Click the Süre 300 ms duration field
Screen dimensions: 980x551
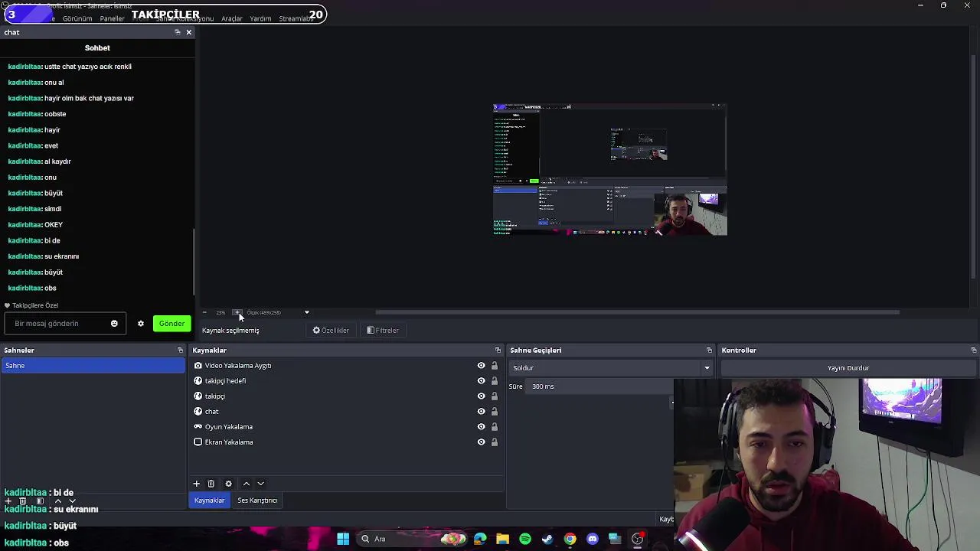(x=601, y=386)
